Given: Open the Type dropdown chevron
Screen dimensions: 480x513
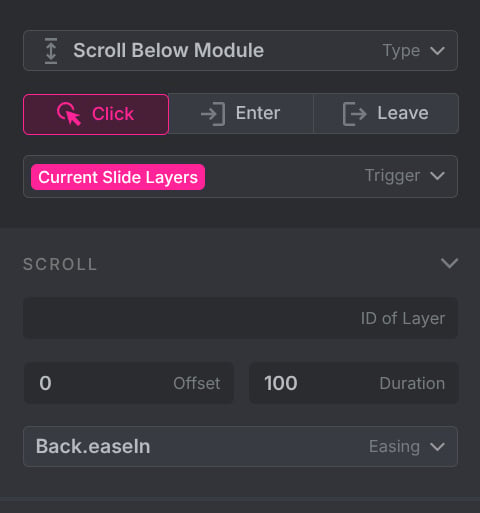Looking at the screenshot, I should coord(437,51).
